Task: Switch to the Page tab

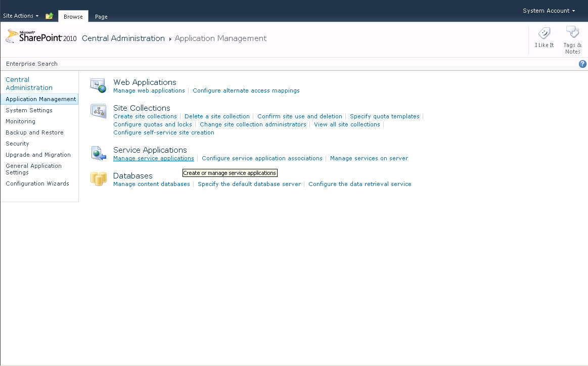Action: point(101,17)
